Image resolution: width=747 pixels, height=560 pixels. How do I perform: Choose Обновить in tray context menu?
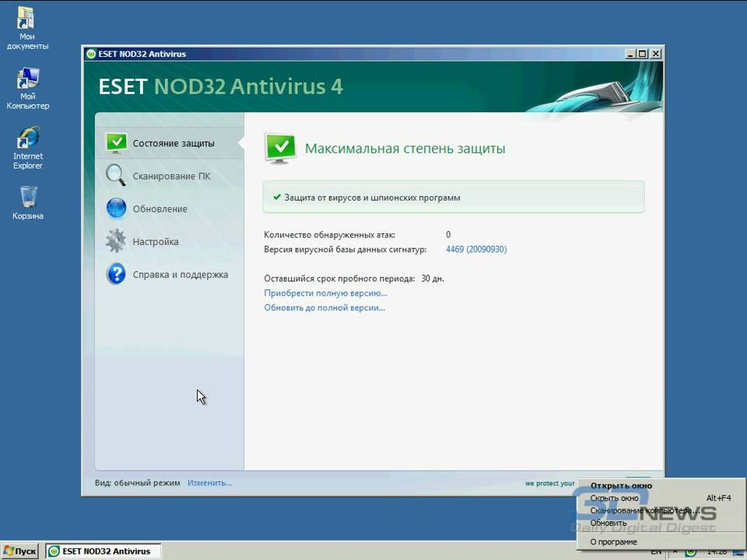click(608, 523)
